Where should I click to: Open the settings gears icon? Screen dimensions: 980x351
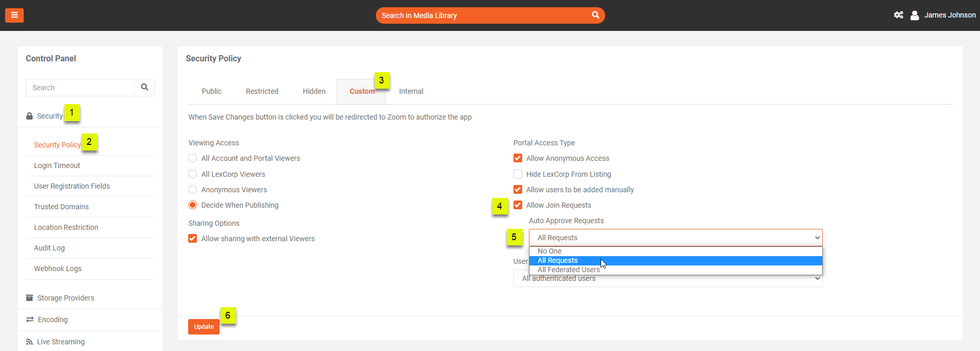click(898, 15)
